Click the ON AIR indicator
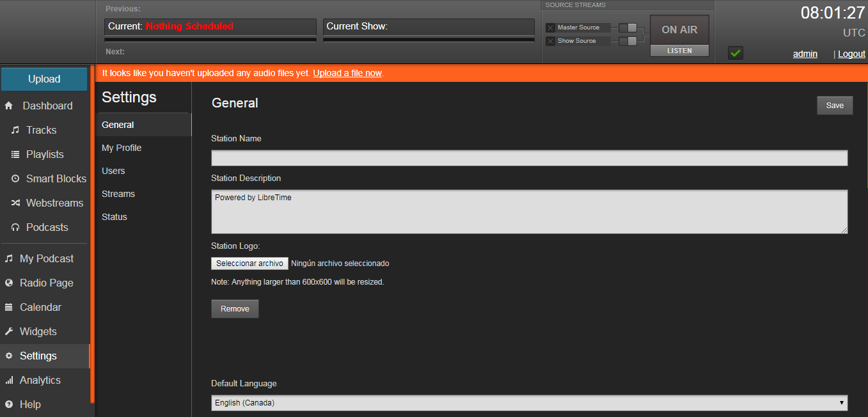This screenshot has width=868, height=417. point(679,30)
